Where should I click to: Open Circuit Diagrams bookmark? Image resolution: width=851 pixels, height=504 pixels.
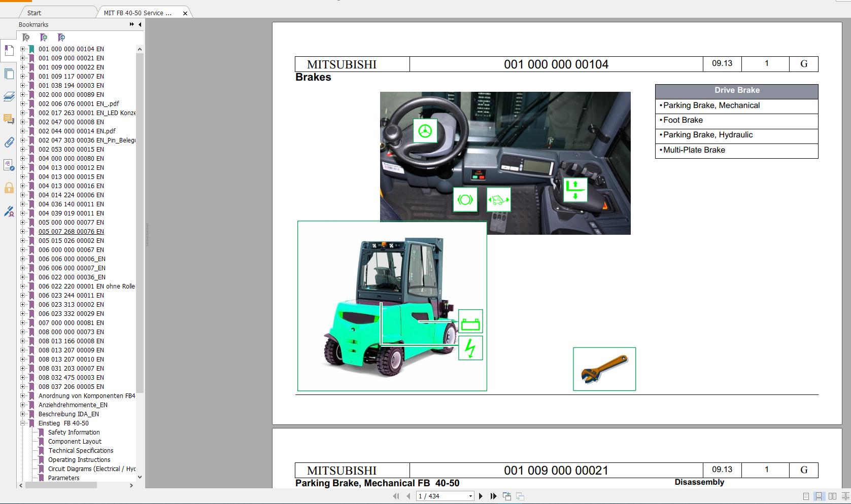[x=92, y=469]
